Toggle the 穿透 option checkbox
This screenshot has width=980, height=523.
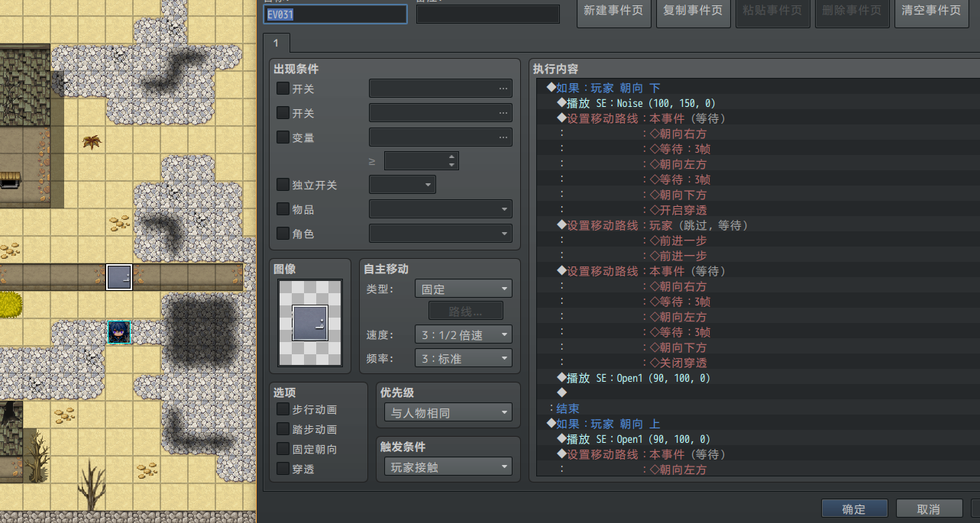[x=283, y=469]
